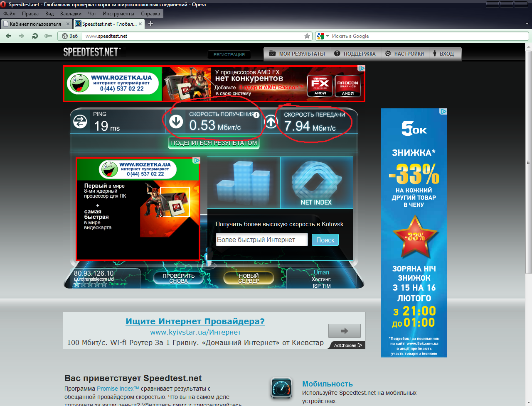Click the www.speedtest.net address field
532x406 pixels.
pos(194,36)
